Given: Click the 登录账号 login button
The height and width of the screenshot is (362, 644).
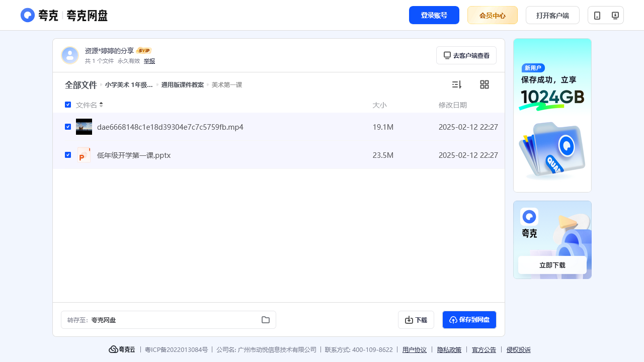Looking at the screenshot, I should tap(434, 15).
